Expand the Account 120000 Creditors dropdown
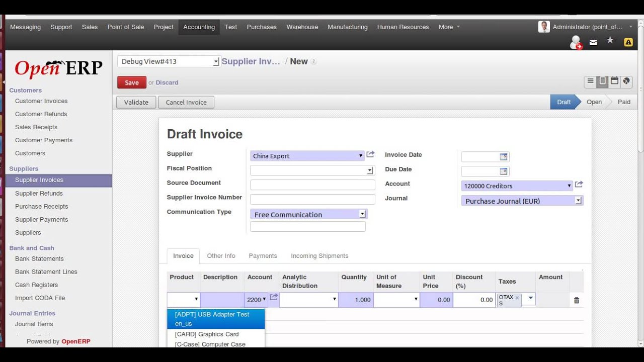Image resolution: width=644 pixels, height=362 pixels. (x=569, y=186)
